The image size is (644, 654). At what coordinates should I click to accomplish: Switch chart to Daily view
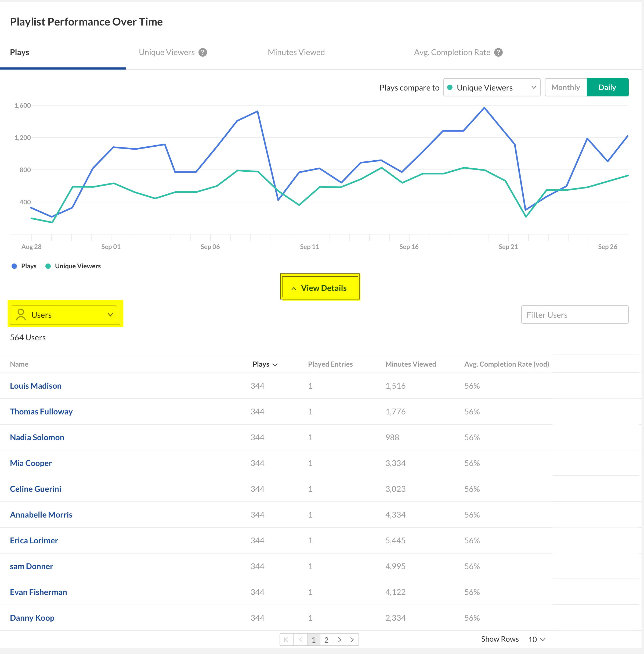point(607,87)
